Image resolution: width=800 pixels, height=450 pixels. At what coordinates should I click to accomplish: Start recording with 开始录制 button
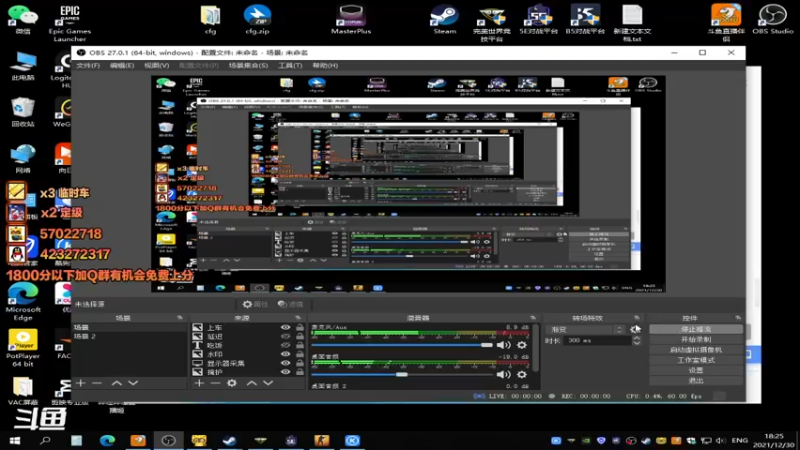coord(696,339)
